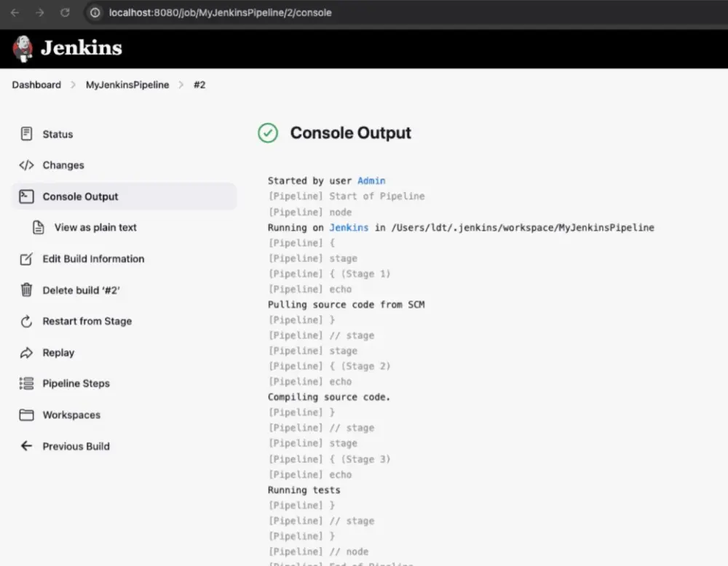Click the Status page icon in sidebar

click(26, 134)
